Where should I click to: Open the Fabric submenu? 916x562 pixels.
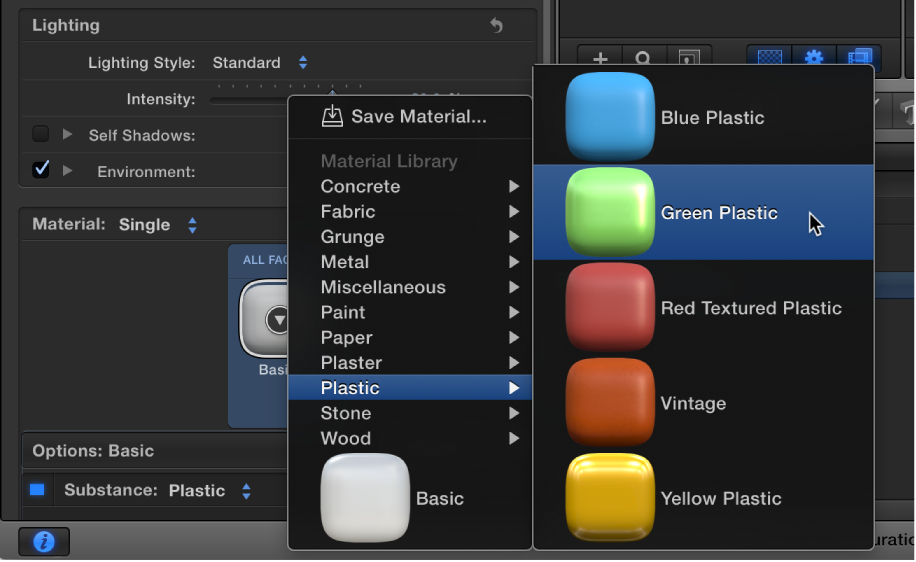(x=410, y=211)
